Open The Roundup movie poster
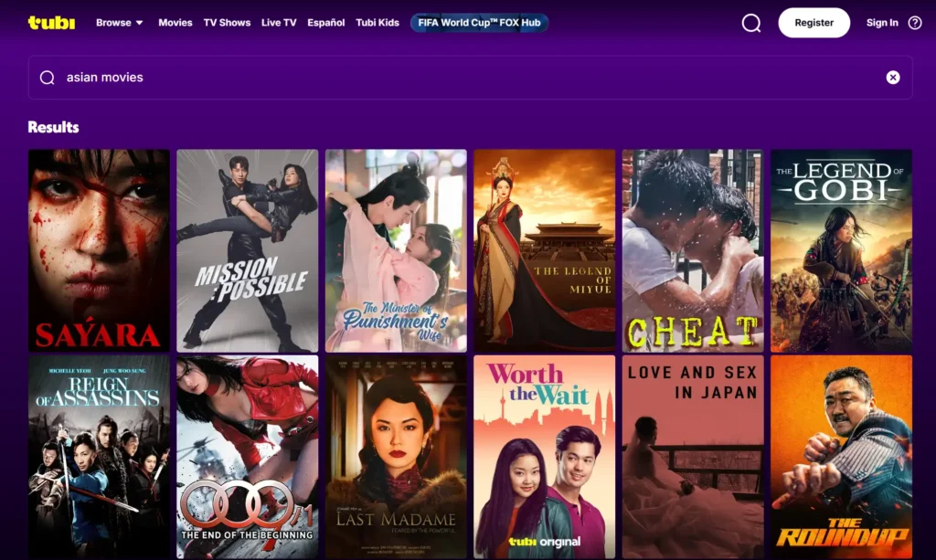936x560 pixels. point(841,457)
